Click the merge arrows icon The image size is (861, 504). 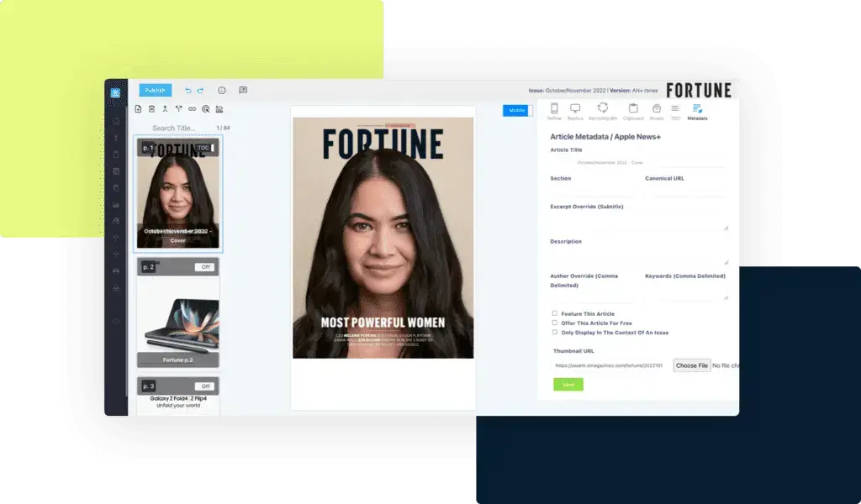165,109
